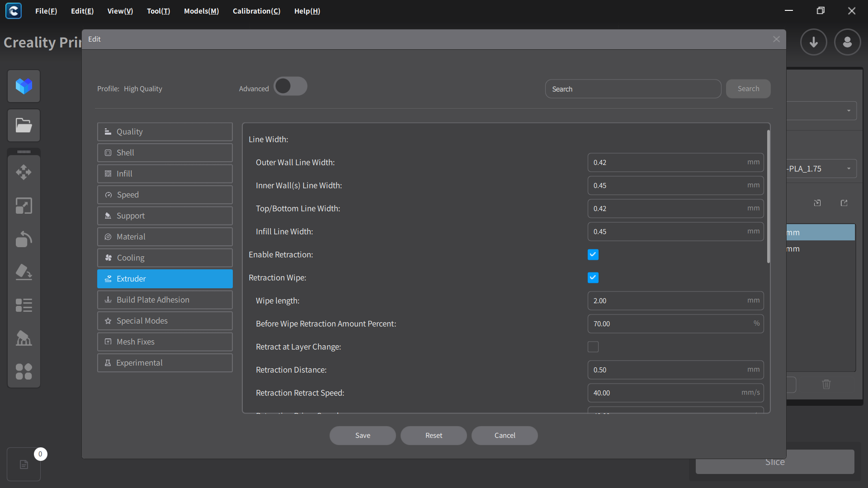This screenshot has height=488, width=868.
Task: Edit the Outer Wall Line Width field
Action: pyautogui.click(x=675, y=162)
